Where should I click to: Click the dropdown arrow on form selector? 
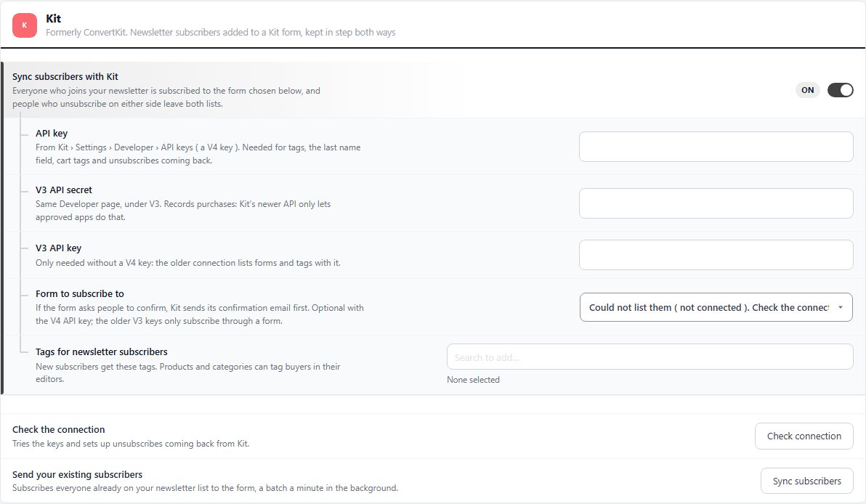tap(840, 307)
